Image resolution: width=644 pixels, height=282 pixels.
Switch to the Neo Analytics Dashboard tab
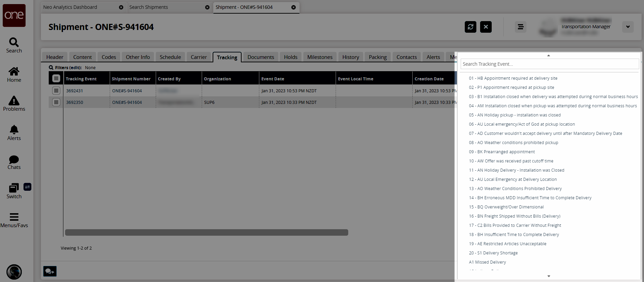[70, 7]
